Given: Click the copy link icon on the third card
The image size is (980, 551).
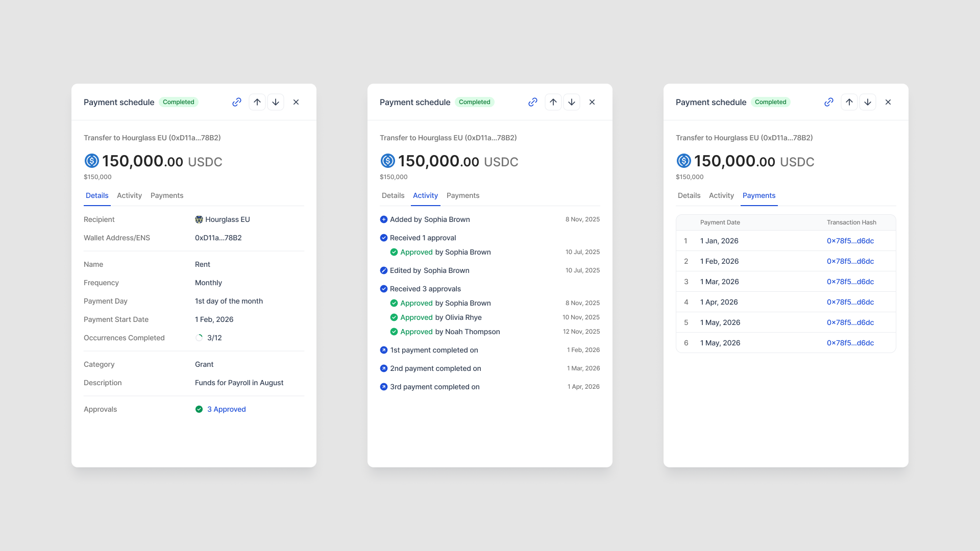Looking at the screenshot, I should 828,102.
